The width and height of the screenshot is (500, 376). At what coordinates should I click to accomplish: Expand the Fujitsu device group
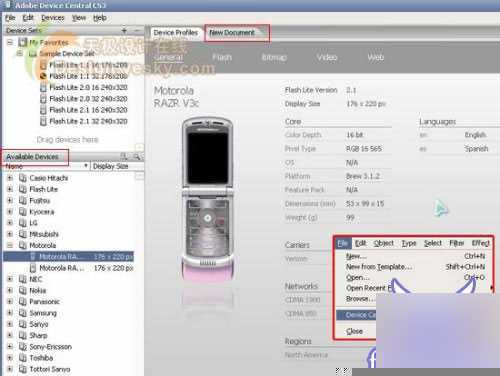[x=10, y=200]
